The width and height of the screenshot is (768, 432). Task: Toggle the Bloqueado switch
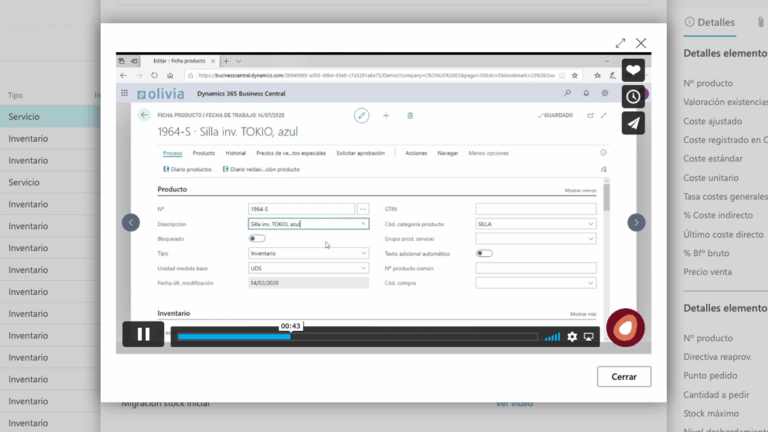coord(257,239)
